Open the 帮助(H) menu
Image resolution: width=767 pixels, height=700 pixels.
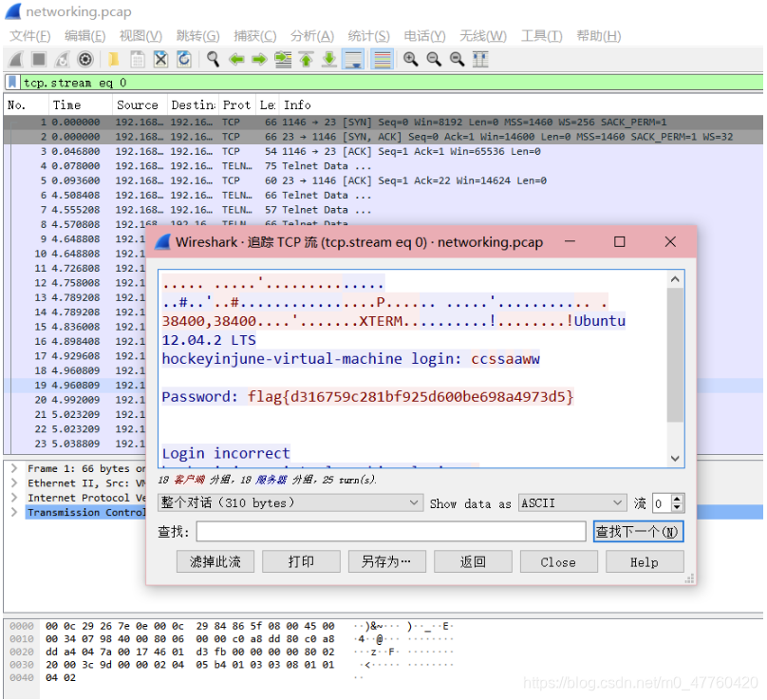(599, 36)
